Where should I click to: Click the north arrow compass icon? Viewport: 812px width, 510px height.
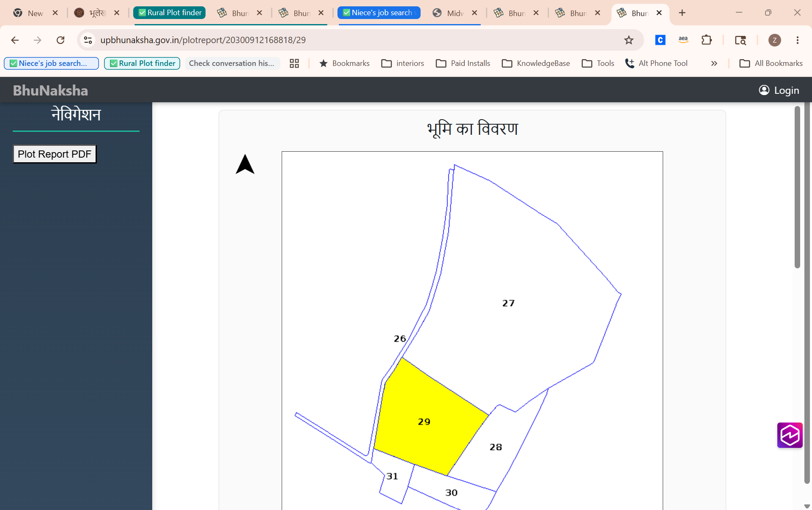pyautogui.click(x=245, y=164)
